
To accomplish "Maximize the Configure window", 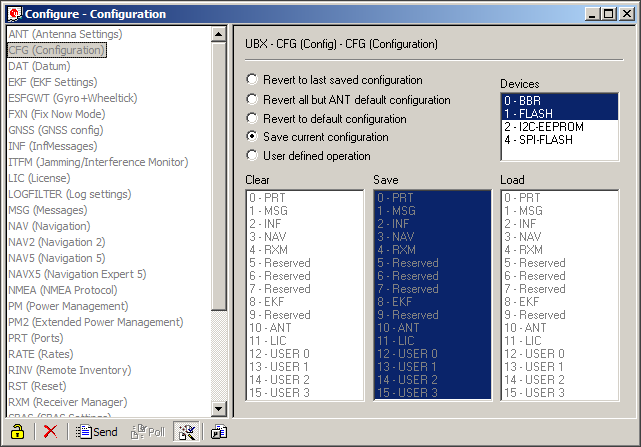I will coord(609,14).
